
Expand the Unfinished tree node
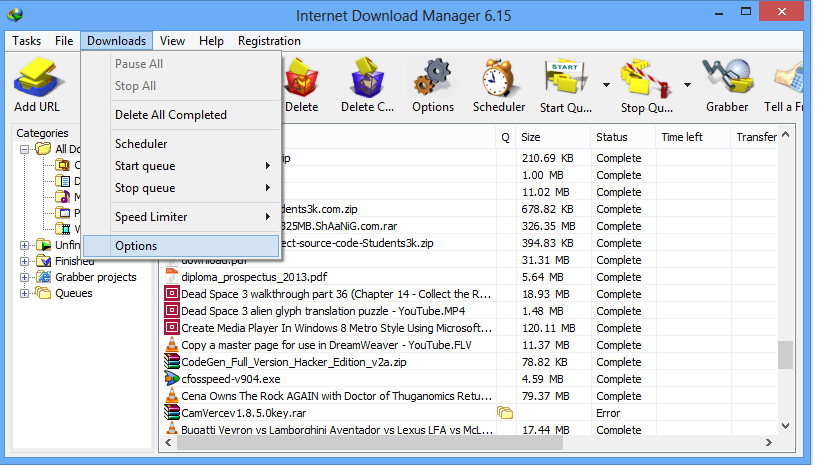pyautogui.click(x=24, y=245)
